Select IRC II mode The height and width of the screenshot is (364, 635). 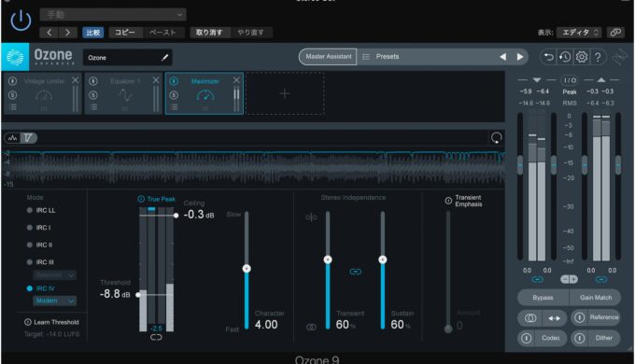click(x=39, y=245)
